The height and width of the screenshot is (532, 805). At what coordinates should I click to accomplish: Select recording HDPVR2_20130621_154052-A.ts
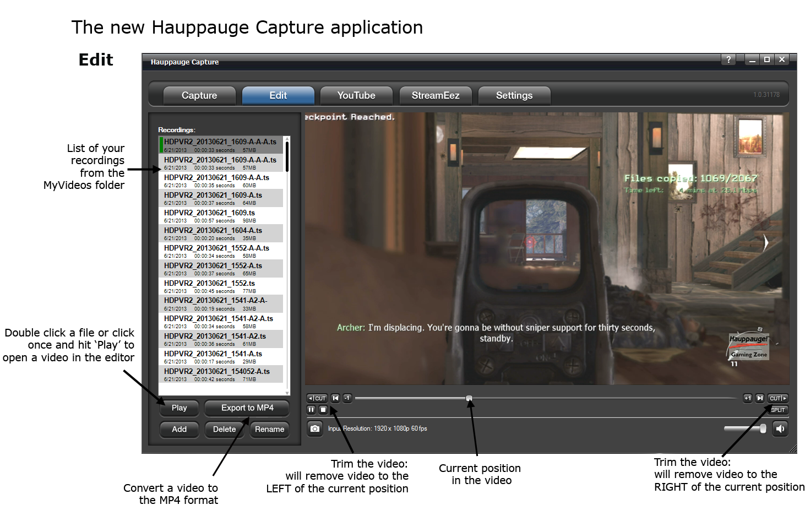click(221, 374)
